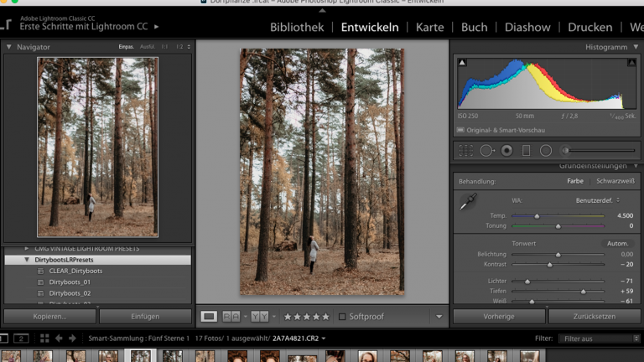The image size is (644, 362).
Task: Open the Buch module
Action: tap(474, 27)
